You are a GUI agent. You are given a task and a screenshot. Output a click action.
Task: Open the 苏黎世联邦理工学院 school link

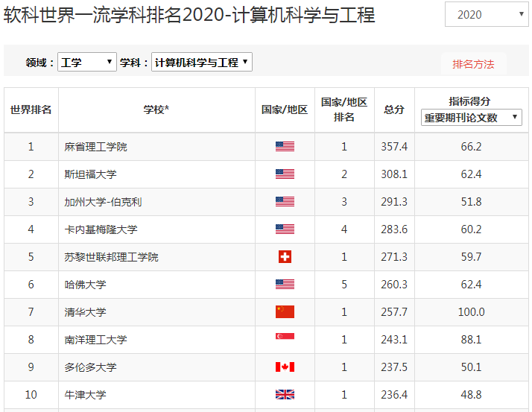111,257
